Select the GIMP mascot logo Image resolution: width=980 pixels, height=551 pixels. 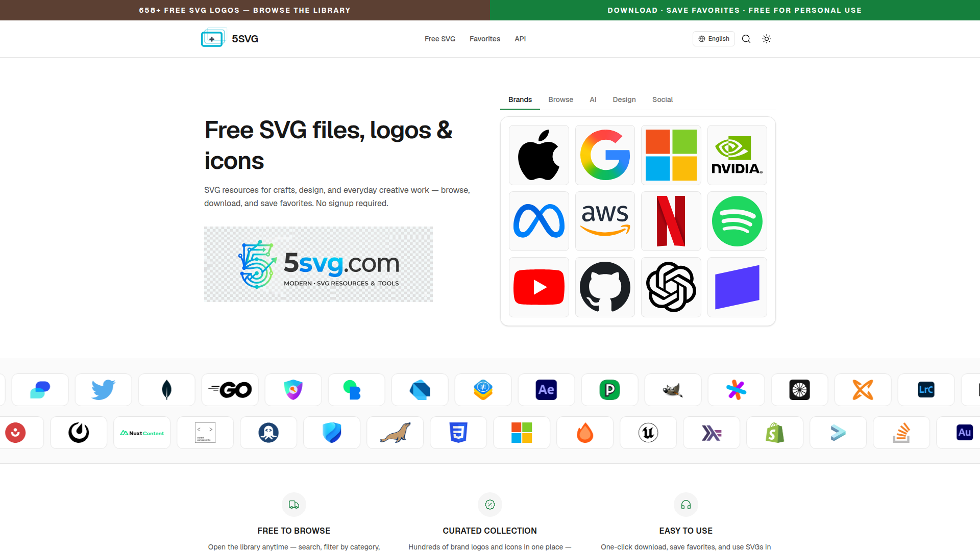[x=673, y=390]
